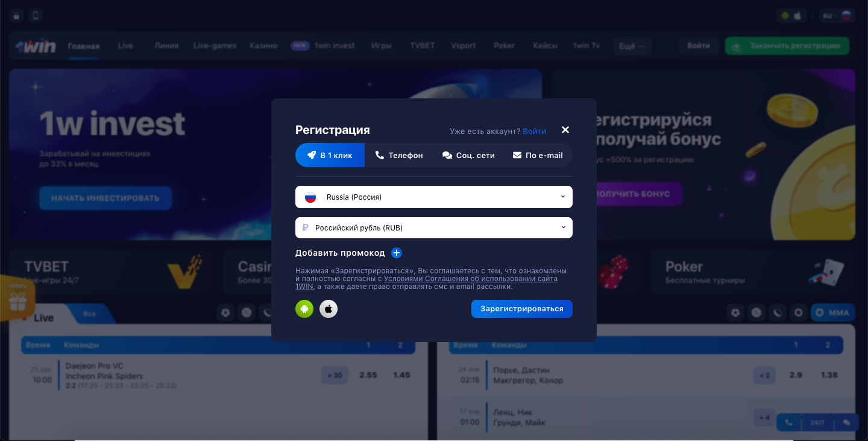868x441 pixels.
Task: Click the smartphone icon at top-left of page
Action: click(36, 16)
